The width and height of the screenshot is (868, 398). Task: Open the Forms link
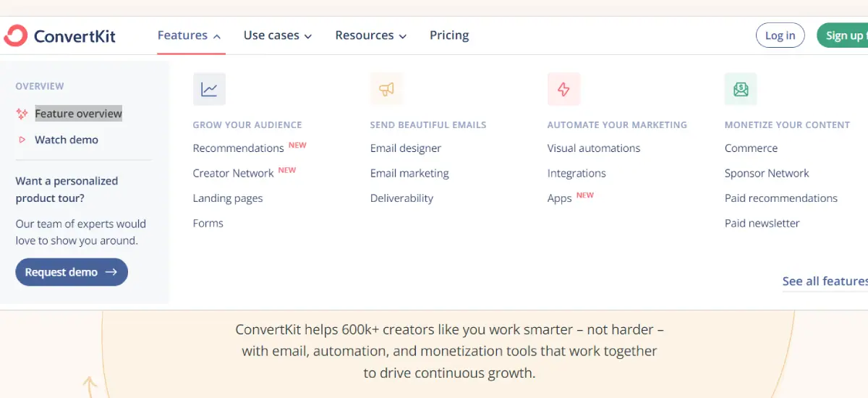(x=208, y=224)
